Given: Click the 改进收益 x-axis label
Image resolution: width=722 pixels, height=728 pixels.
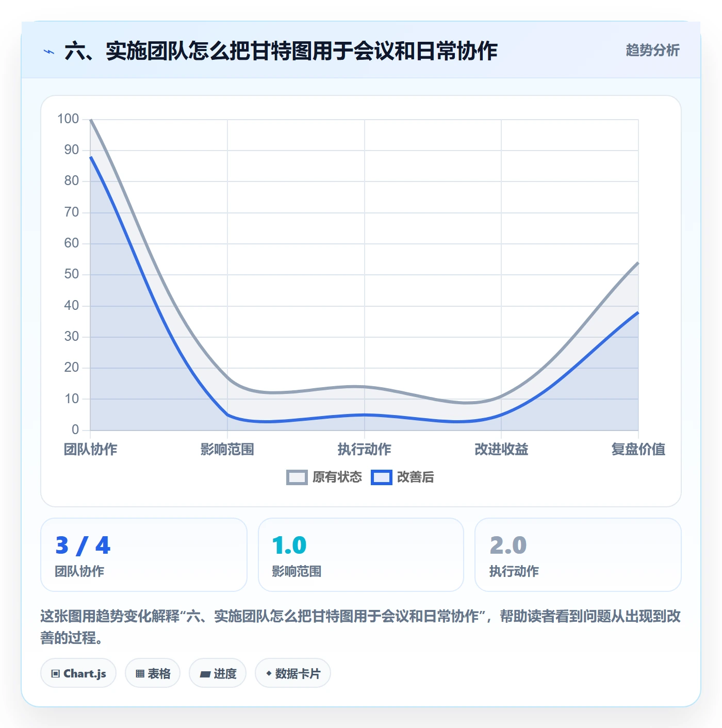Looking at the screenshot, I should [501, 450].
